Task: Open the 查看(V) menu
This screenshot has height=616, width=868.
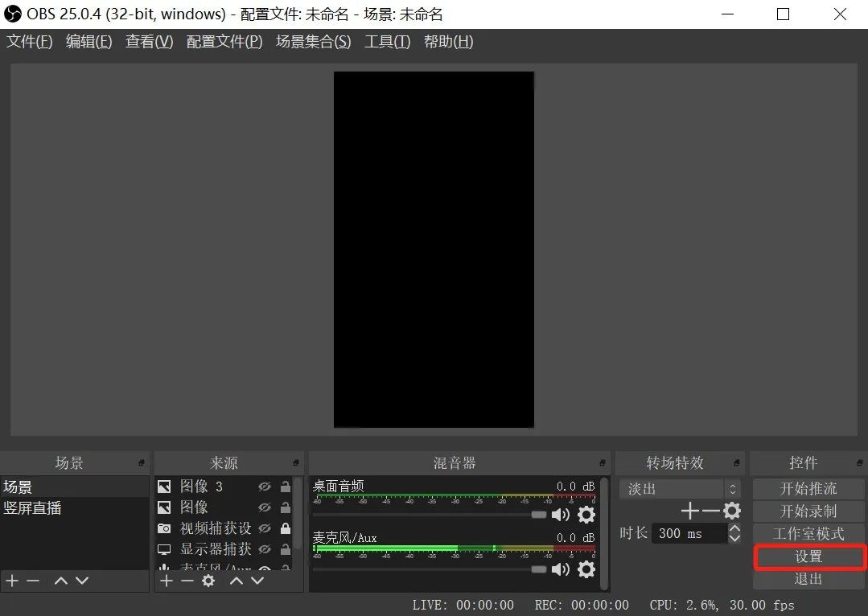Action: pyautogui.click(x=149, y=42)
